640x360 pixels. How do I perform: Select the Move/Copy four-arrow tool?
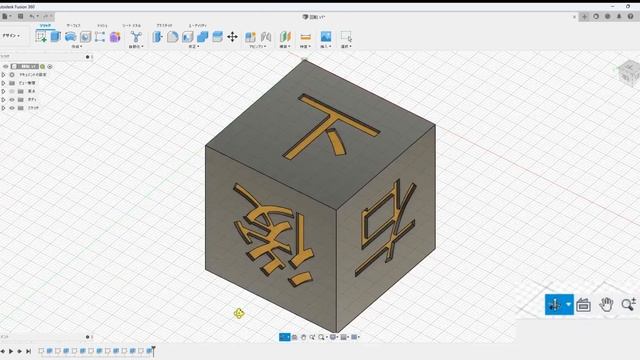click(232, 37)
